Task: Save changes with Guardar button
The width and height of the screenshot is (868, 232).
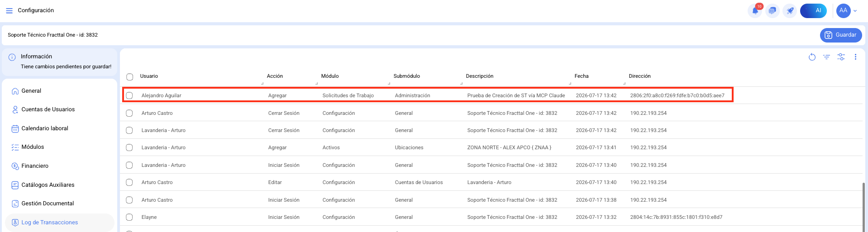Action: pos(841,35)
